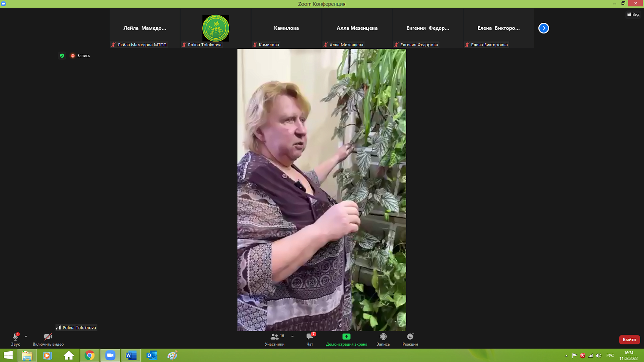Open the volume speaker tray icon
The height and width of the screenshot is (362, 644).
click(599, 356)
